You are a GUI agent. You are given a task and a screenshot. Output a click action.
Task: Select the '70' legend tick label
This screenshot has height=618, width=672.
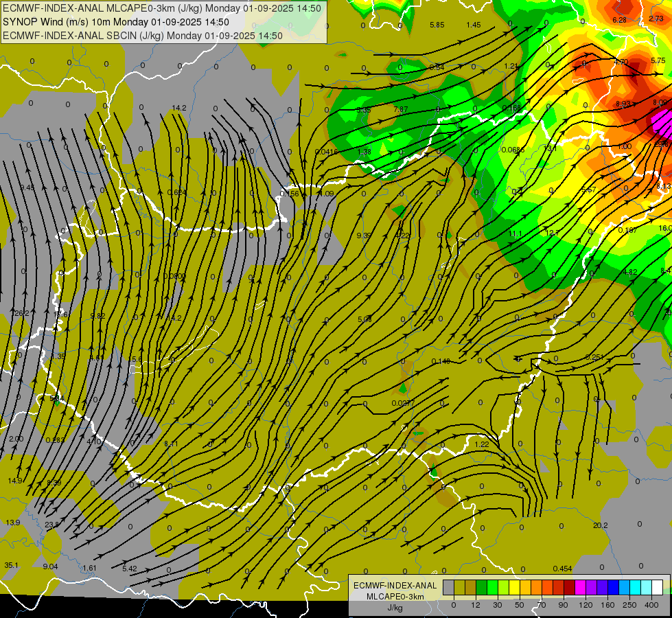[x=542, y=605]
